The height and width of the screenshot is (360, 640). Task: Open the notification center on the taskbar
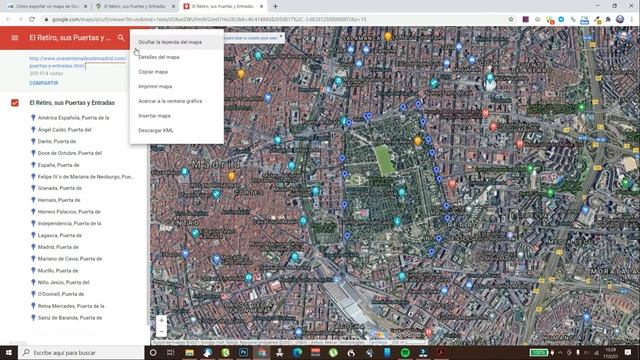[628, 353]
